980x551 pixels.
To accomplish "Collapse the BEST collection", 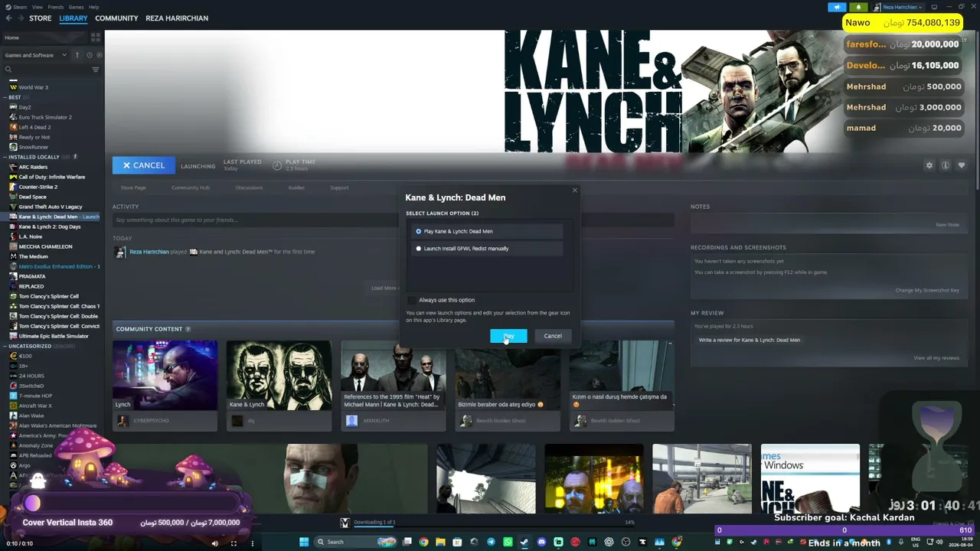I will [x=5, y=97].
